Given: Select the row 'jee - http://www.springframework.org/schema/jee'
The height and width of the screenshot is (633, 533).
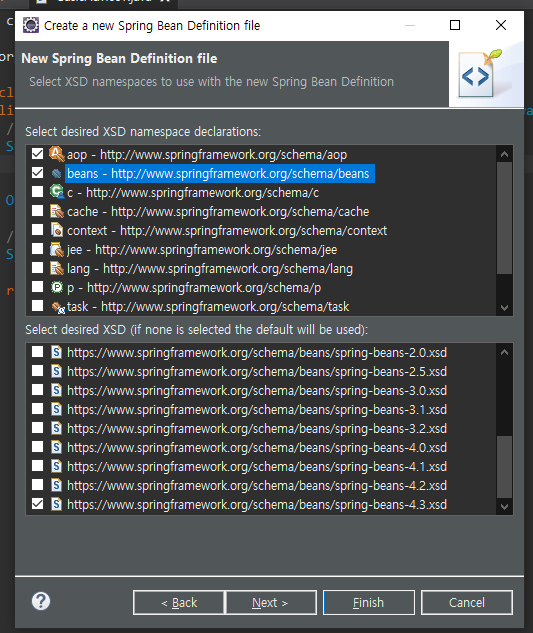Looking at the screenshot, I should (x=202, y=249).
